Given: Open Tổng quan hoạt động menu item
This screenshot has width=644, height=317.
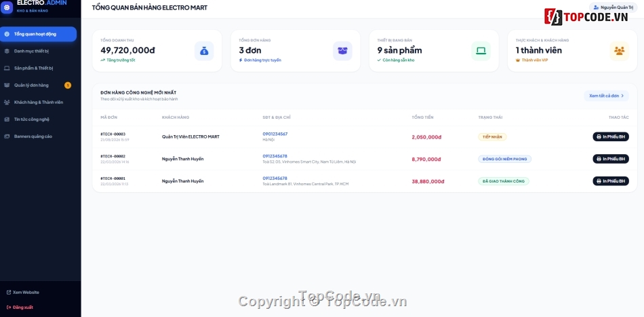Looking at the screenshot, I should click(x=38, y=34).
